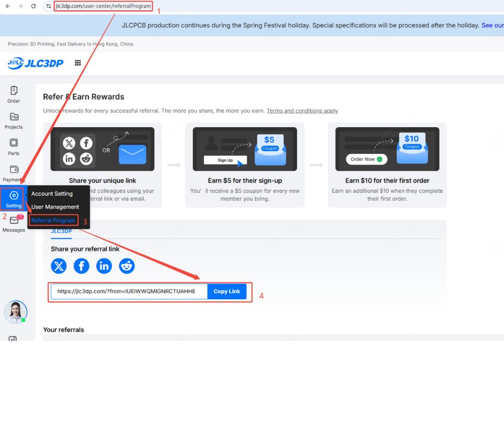Choose Referral Program from the menu
This screenshot has width=504, height=423.
53,221
